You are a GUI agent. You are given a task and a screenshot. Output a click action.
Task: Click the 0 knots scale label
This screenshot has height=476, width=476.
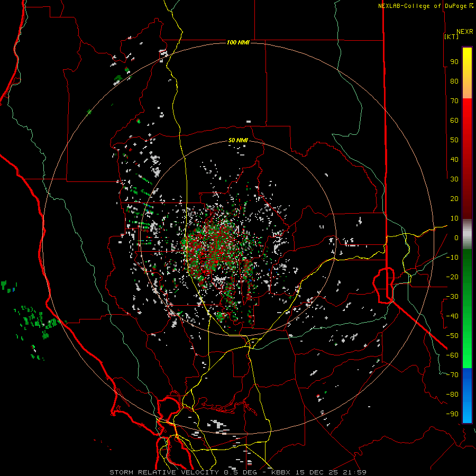[456, 237]
